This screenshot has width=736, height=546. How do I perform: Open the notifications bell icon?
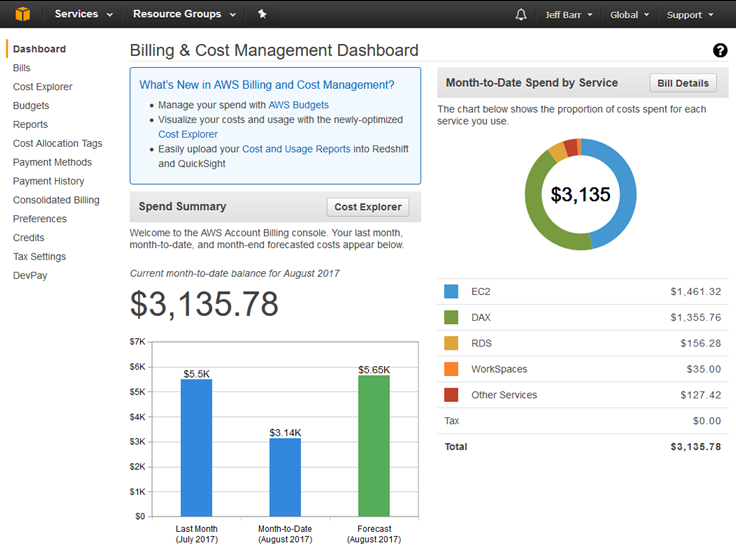pyautogui.click(x=520, y=15)
